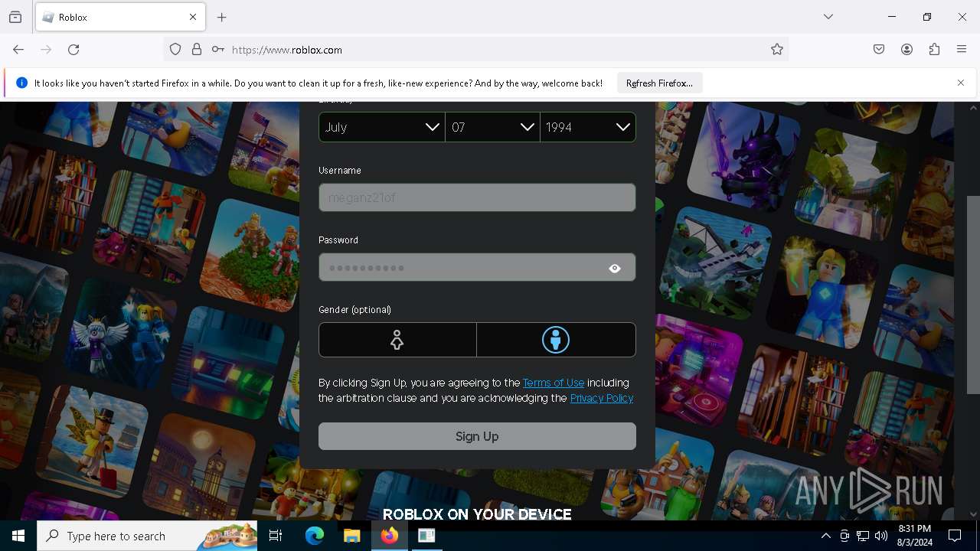Viewport: 980px width, 551px height.
Task: Open Firefox View recent browsing icon
Action: (x=15, y=17)
